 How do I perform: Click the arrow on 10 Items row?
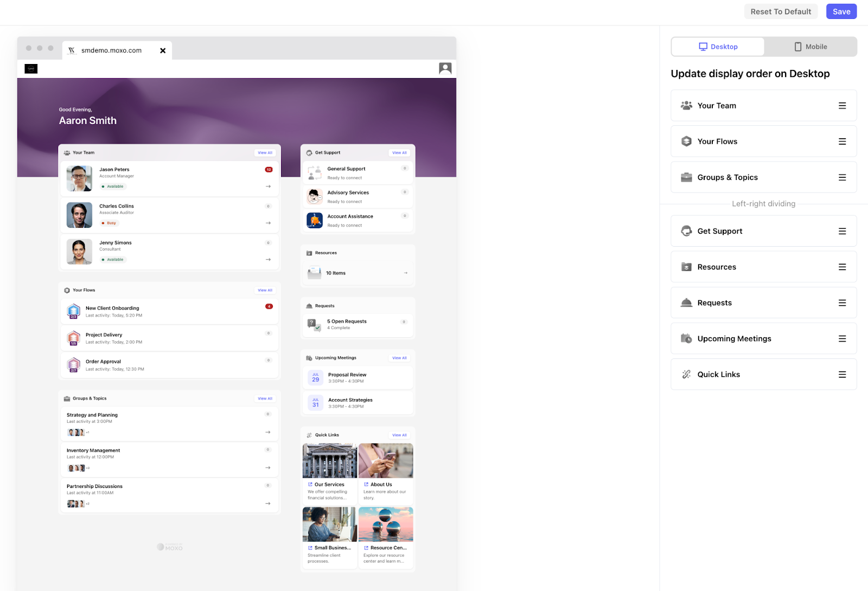click(x=406, y=273)
